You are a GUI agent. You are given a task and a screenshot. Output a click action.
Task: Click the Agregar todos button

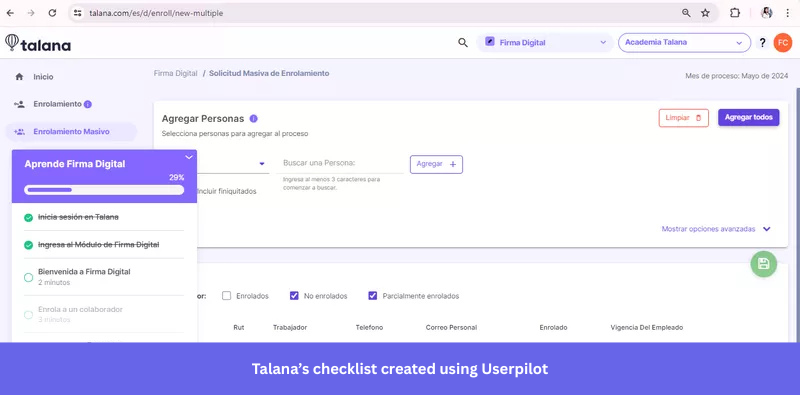click(748, 117)
